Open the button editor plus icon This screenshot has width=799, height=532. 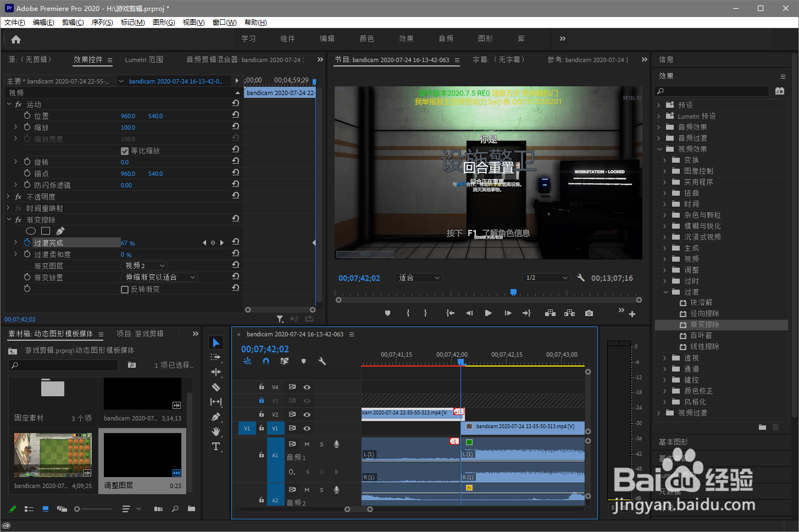tap(632, 314)
